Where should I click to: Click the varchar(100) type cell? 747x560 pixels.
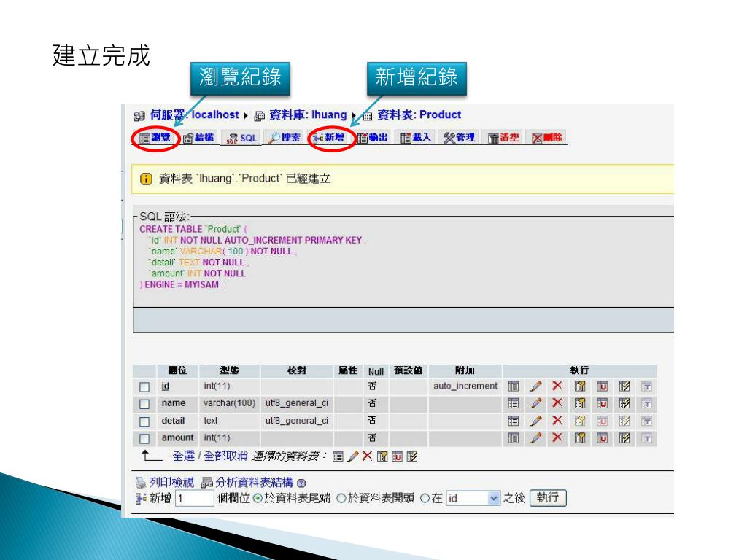click(229, 402)
